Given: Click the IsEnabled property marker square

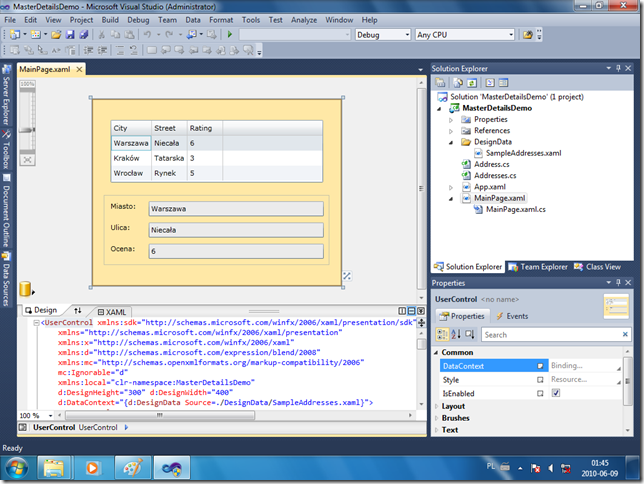Looking at the screenshot, I should (x=540, y=394).
